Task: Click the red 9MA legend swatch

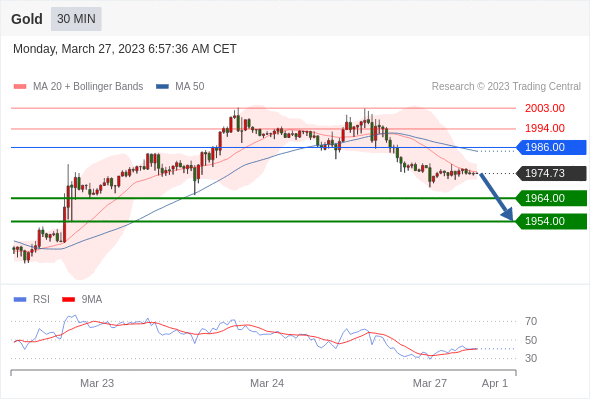Action: pos(68,300)
